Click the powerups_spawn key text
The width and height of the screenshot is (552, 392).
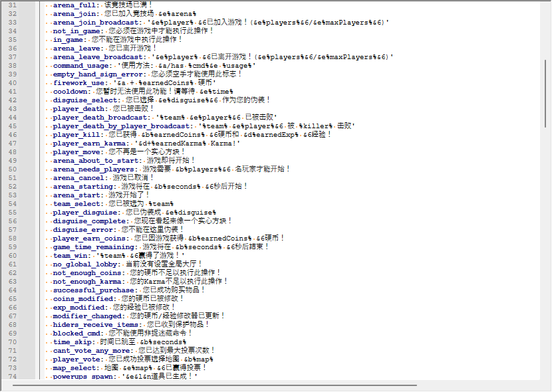tap(84, 376)
